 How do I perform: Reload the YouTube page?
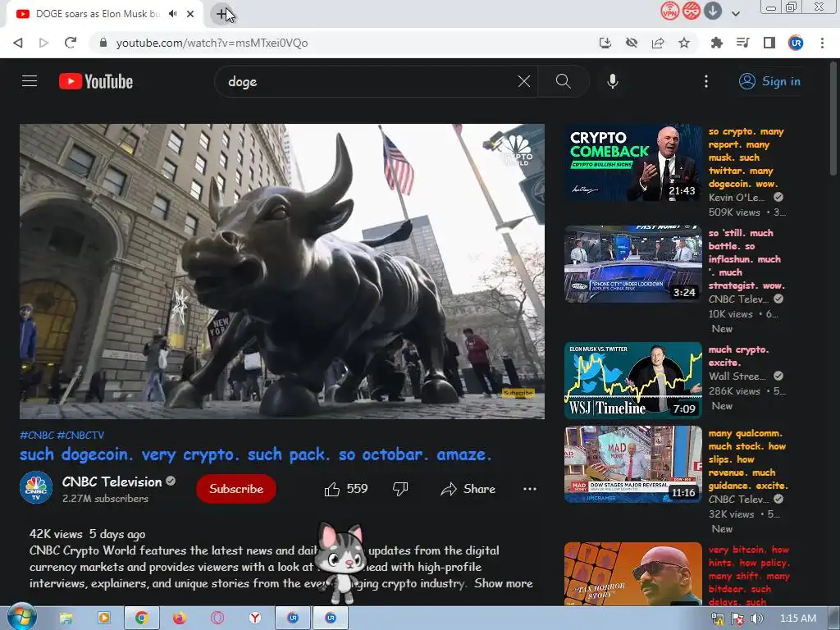[x=71, y=43]
